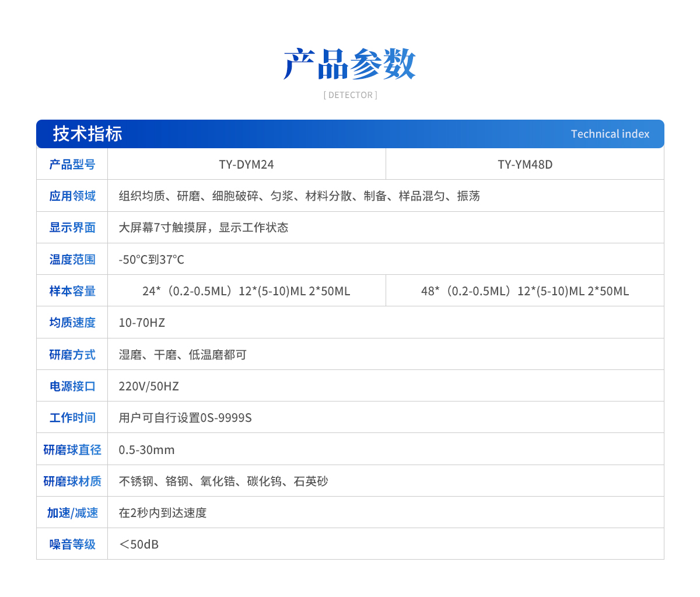Click the 研磨球材质 row label

pyautogui.click(x=72, y=481)
